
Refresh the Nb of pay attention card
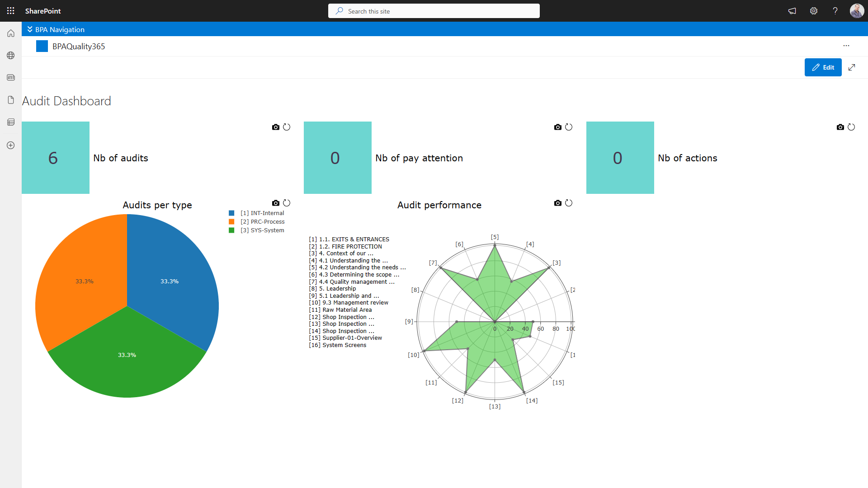[569, 127]
